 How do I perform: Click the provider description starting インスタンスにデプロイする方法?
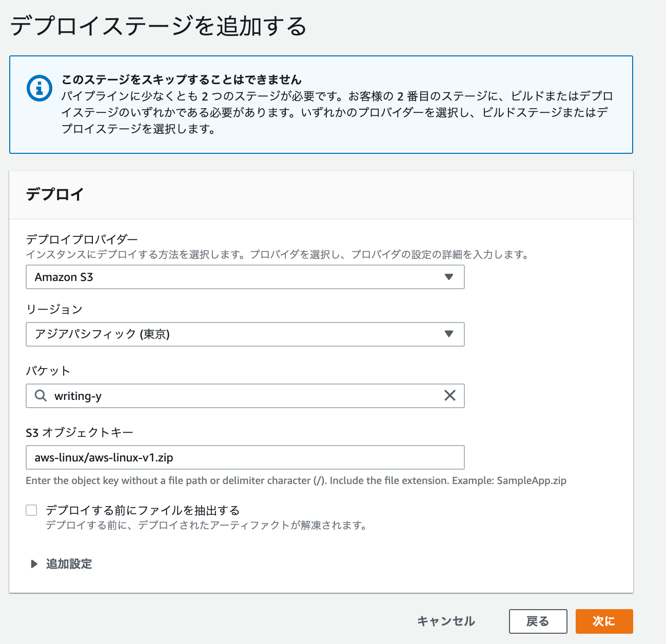[278, 254]
